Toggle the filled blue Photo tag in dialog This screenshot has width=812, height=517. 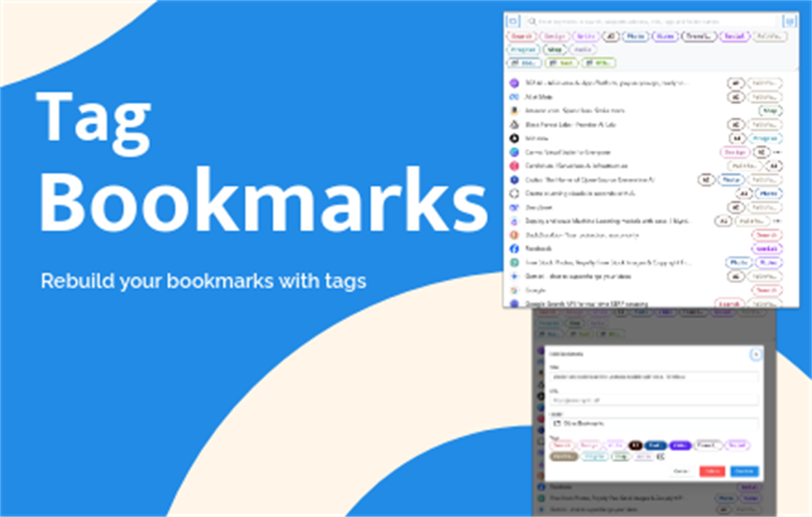655,445
